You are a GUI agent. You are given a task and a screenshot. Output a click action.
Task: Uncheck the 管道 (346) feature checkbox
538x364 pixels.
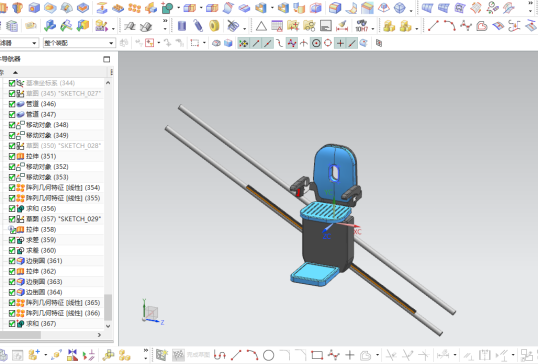click(12, 104)
